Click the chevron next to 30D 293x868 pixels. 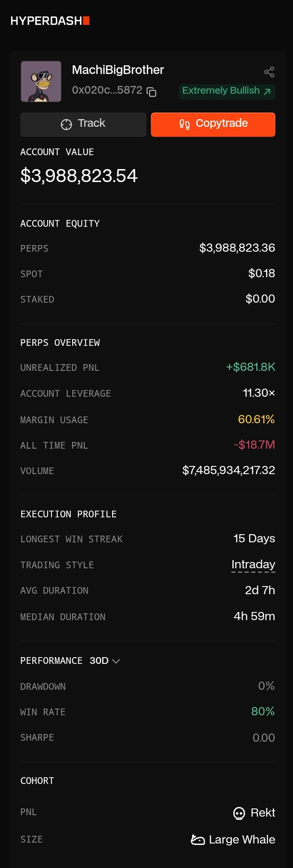point(116,661)
